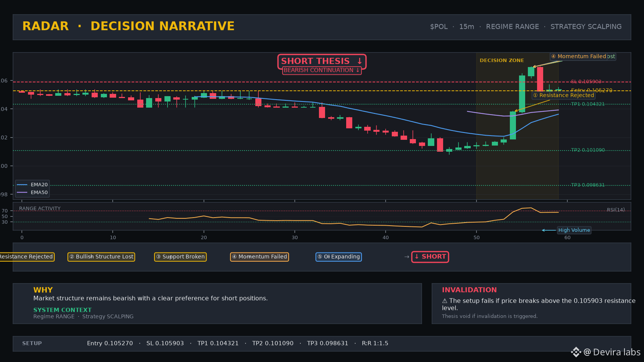
Task: Click the Thesis void if invalidation note
Action: [490, 316]
